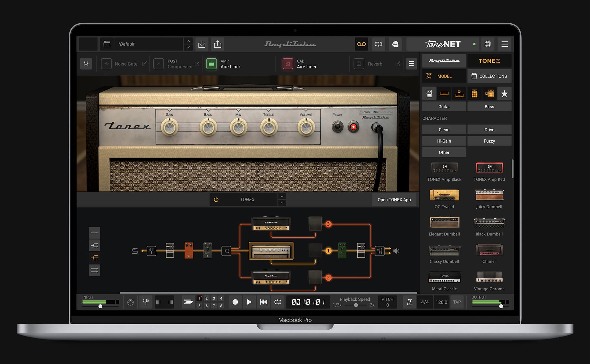Click the Open TONEX App button
Image resolution: width=590 pixels, height=364 pixels.
[394, 200]
